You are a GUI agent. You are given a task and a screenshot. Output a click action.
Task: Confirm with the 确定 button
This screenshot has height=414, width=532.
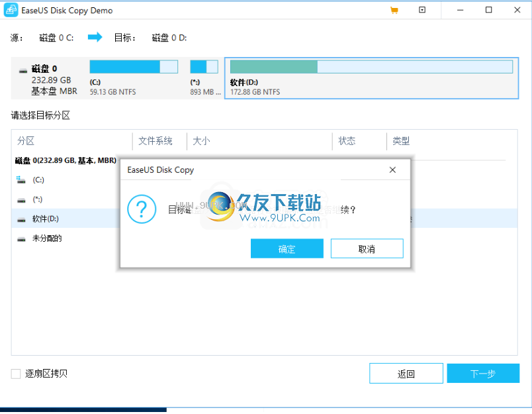pos(287,248)
